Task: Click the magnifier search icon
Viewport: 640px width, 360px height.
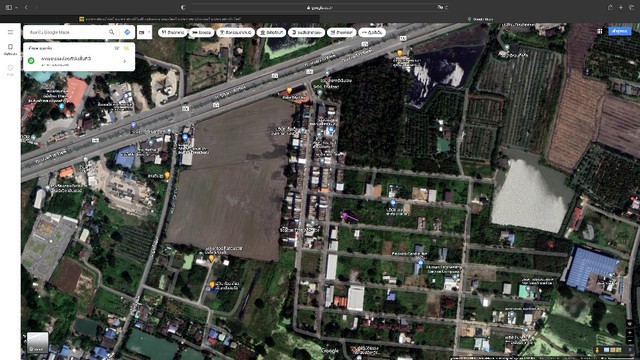Action: 111,32
